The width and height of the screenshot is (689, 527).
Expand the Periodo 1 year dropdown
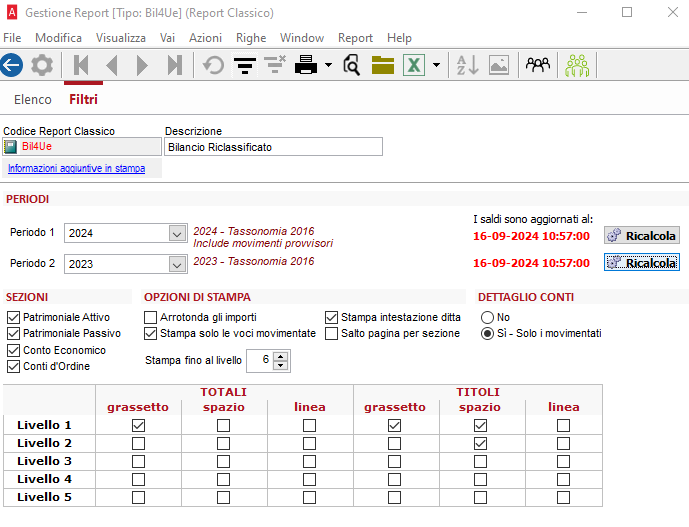177,233
